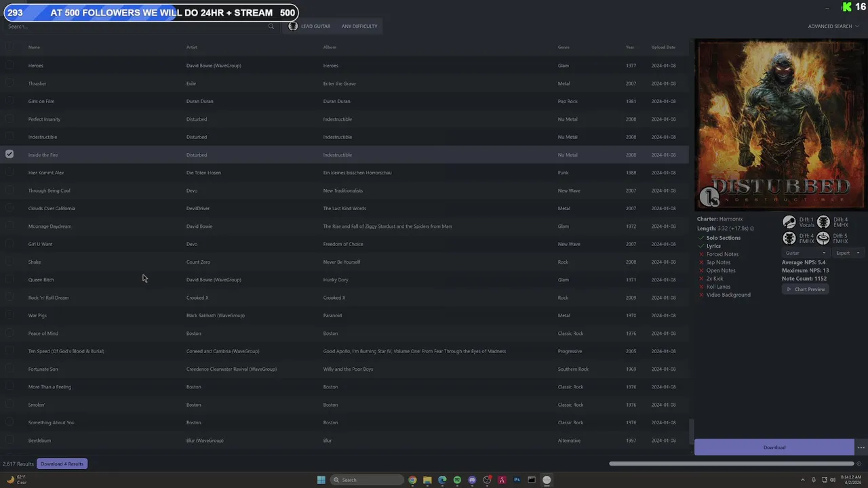Viewport: 868px width, 488px height.
Task: Tick the select-all checkbox in the table header
Action: 9,47
